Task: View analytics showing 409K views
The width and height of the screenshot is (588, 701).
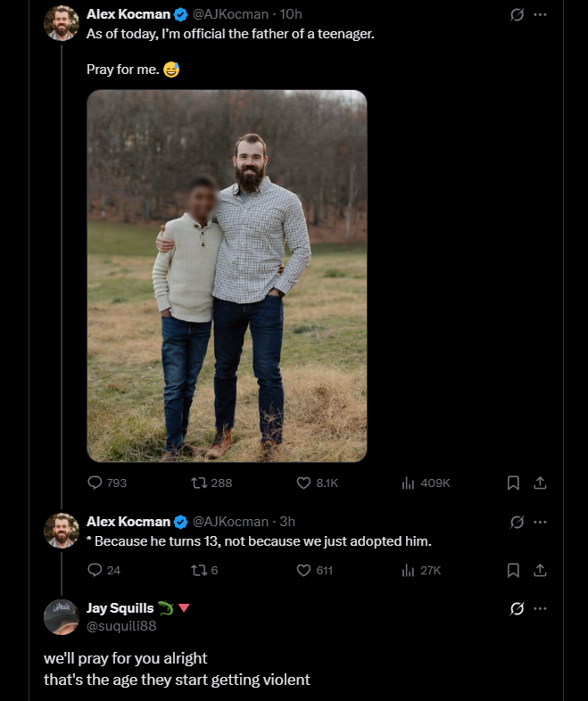Action: coord(409,482)
